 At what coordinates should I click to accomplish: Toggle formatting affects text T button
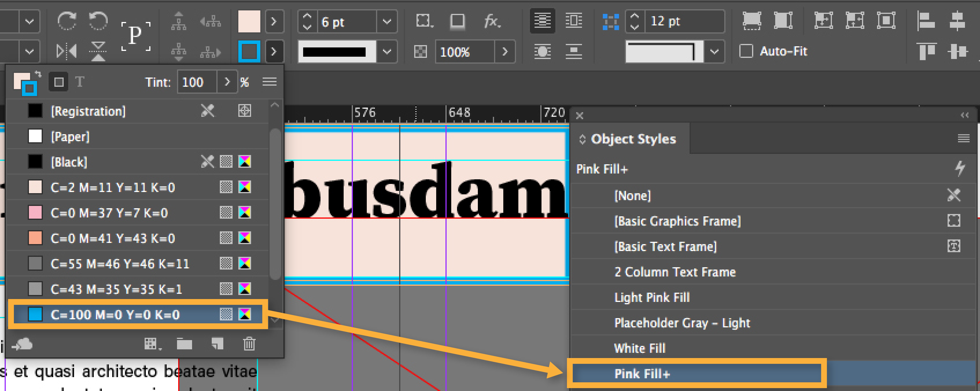(x=80, y=82)
